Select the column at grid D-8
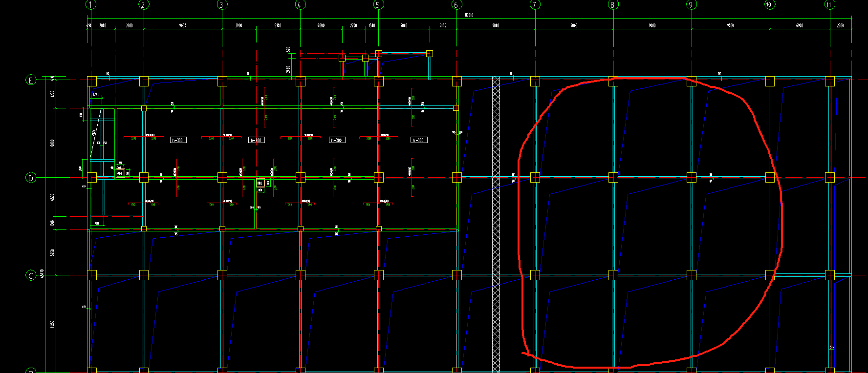Screen dimensions: 868x373 point(613,177)
